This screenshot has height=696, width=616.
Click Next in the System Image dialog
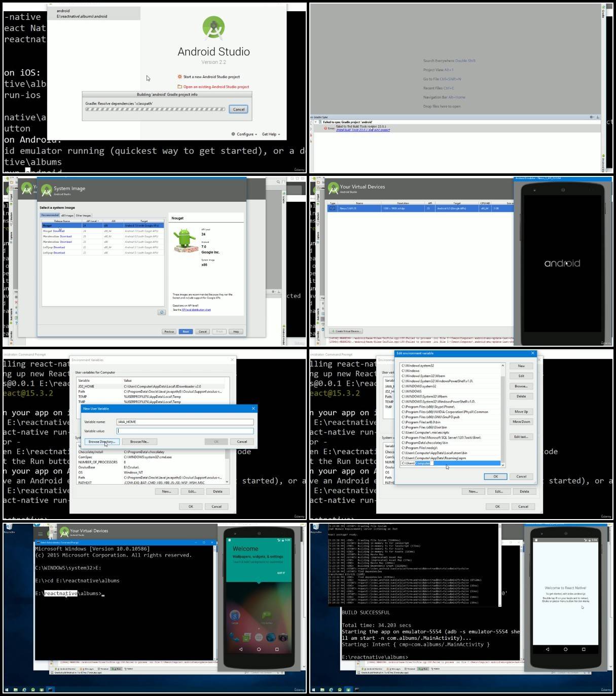(186, 332)
